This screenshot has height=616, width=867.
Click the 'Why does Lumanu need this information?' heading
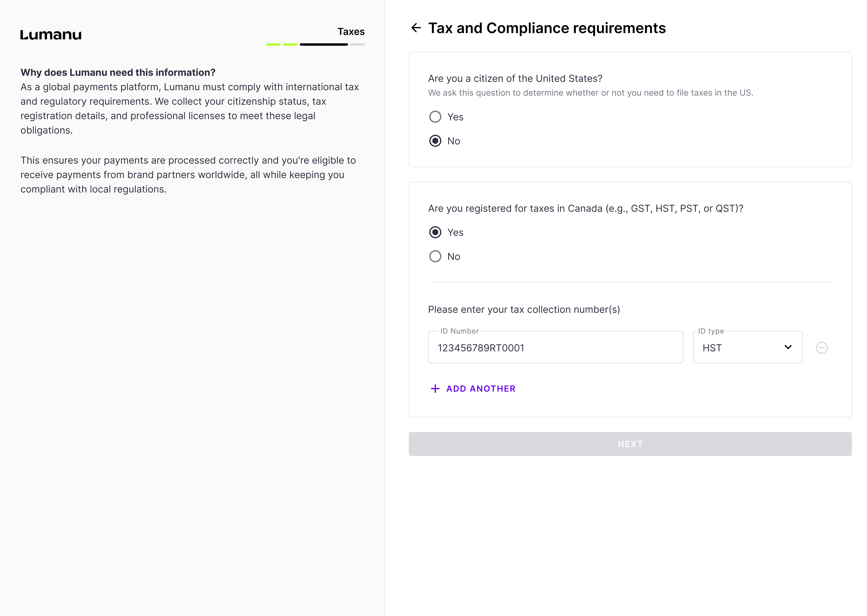point(118,72)
